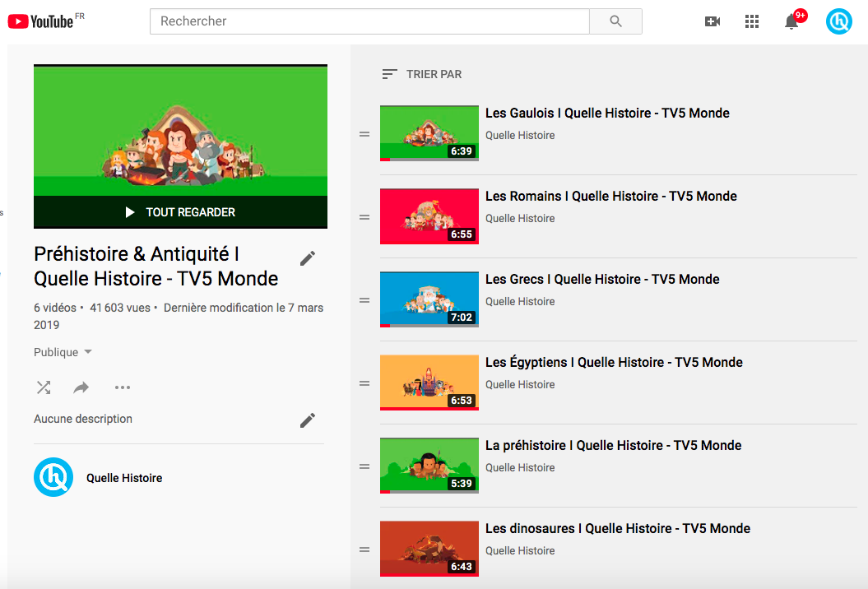Click the Quelle Histoire channel avatar
868x589 pixels.
click(53, 477)
